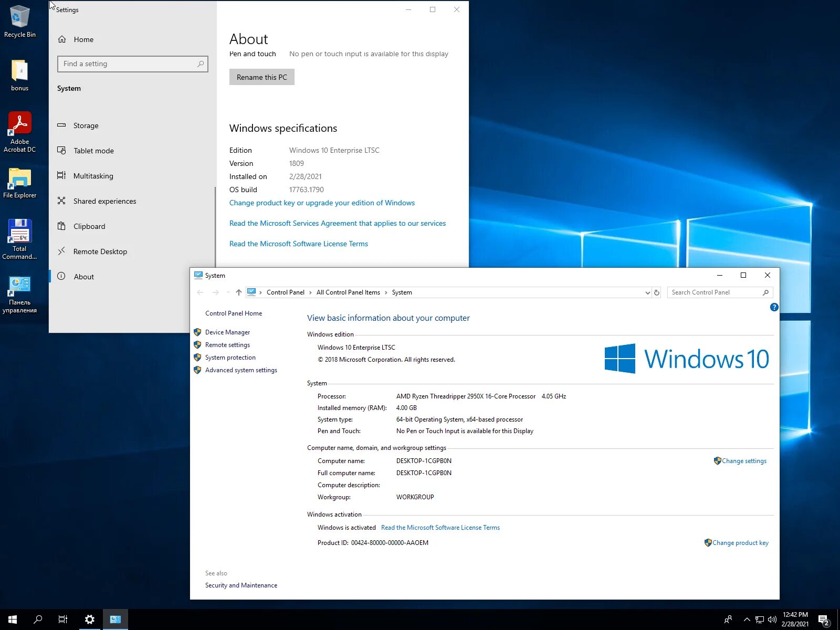Open the Recycle Bin desktop icon
Image resolution: width=840 pixels, height=630 pixels.
tap(20, 22)
